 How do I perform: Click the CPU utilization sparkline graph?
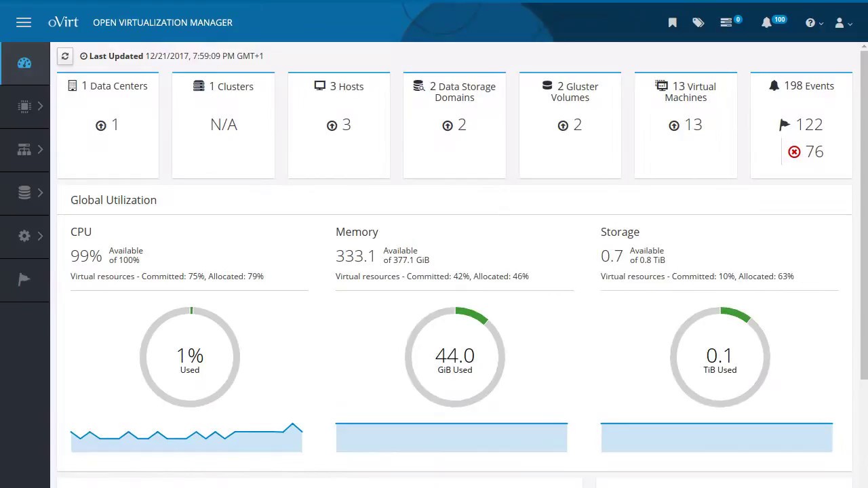186,437
